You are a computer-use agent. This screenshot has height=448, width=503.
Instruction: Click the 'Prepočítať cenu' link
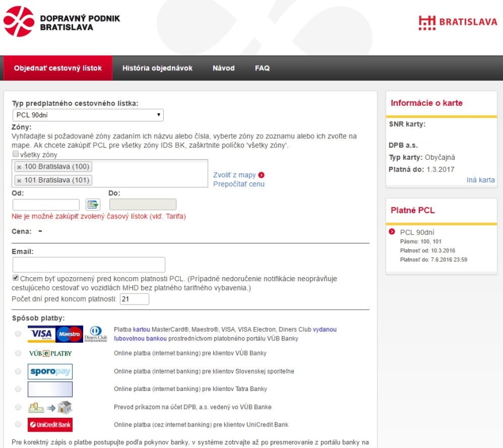pos(238,184)
